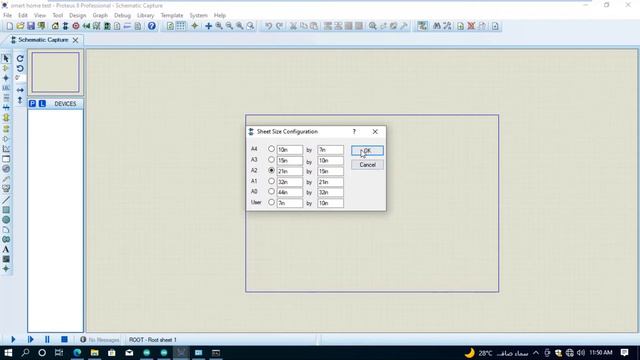Click the Play simulation button
640x360 pixels.
pos(13,340)
